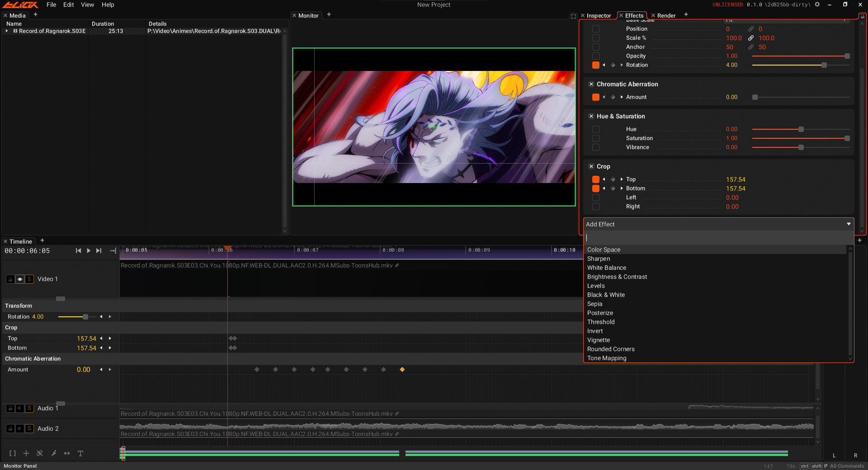Select the razor blade tool

coord(54,453)
